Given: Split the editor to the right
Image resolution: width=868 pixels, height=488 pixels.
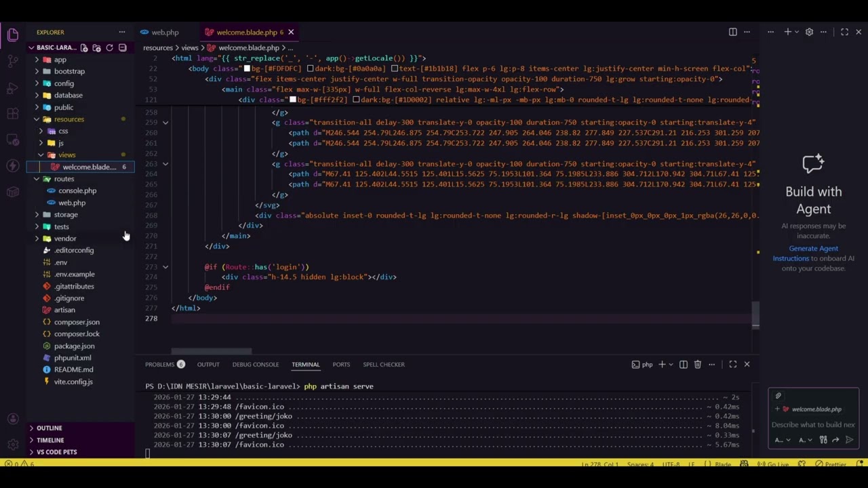Looking at the screenshot, I should [x=732, y=32].
